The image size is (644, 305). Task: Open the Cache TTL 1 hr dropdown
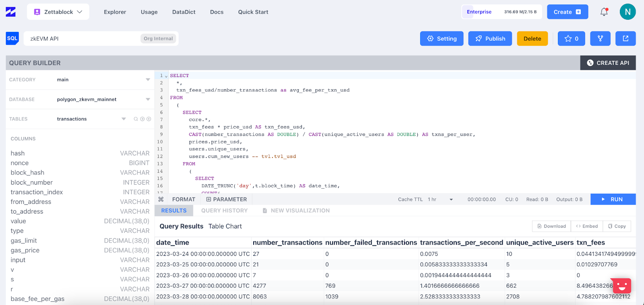tap(440, 199)
